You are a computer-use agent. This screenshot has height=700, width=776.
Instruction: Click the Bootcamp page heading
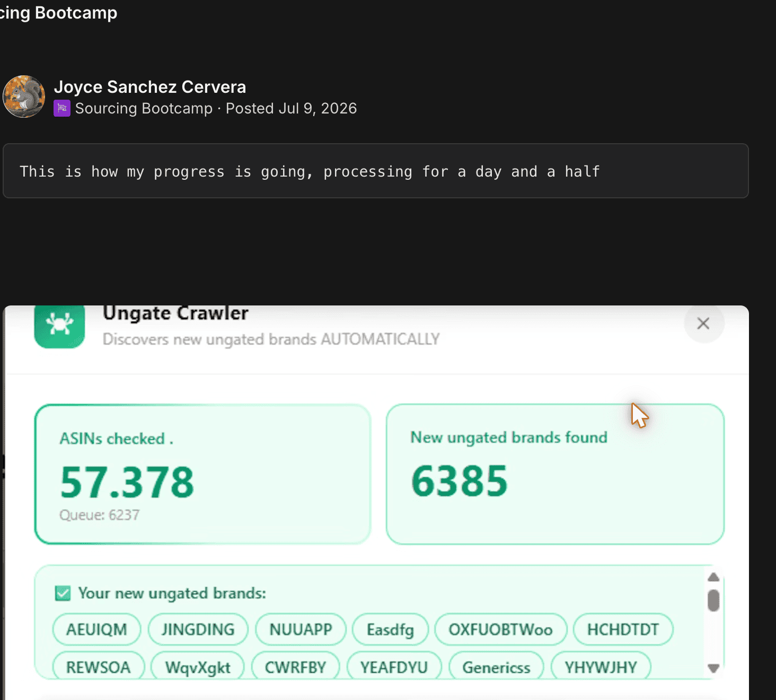tap(58, 13)
